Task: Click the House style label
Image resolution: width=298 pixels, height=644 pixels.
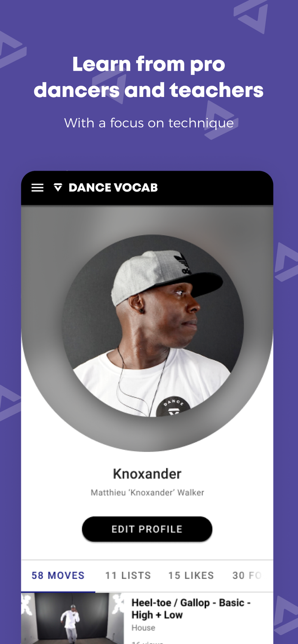Action: click(143, 628)
